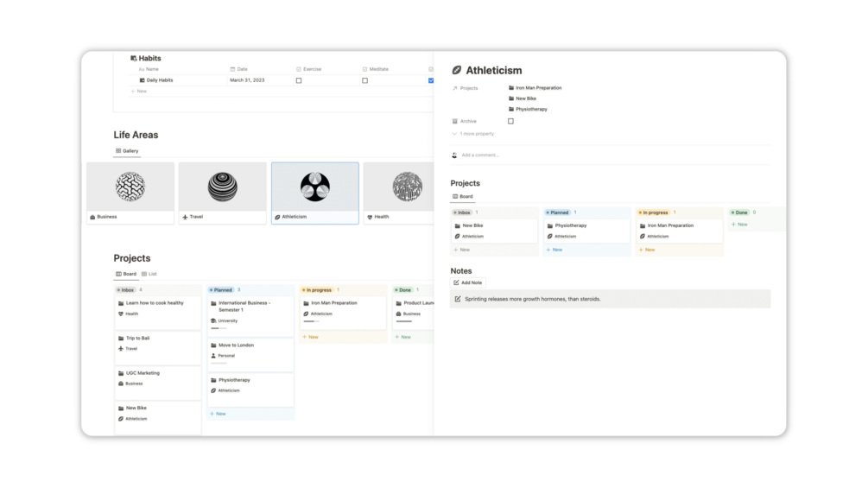Viewport: 868px width, 488px height.
Task: Click progress bar on Product Launch card
Action: 404,321
